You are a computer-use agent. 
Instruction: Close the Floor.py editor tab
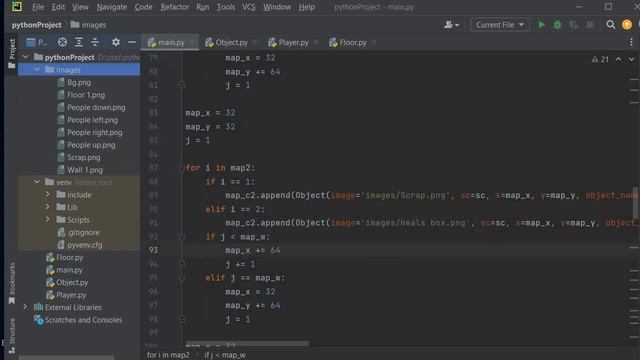pyautogui.click(x=374, y=42)
